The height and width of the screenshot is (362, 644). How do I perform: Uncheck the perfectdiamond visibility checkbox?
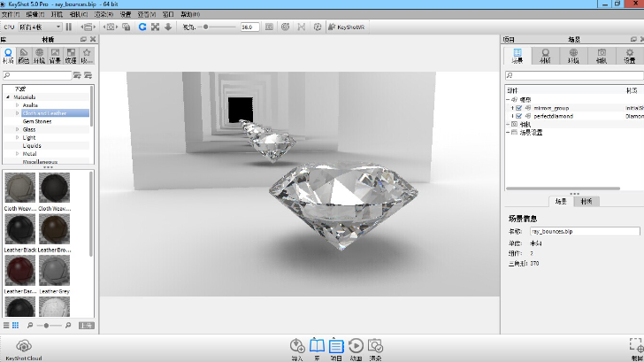518,116
